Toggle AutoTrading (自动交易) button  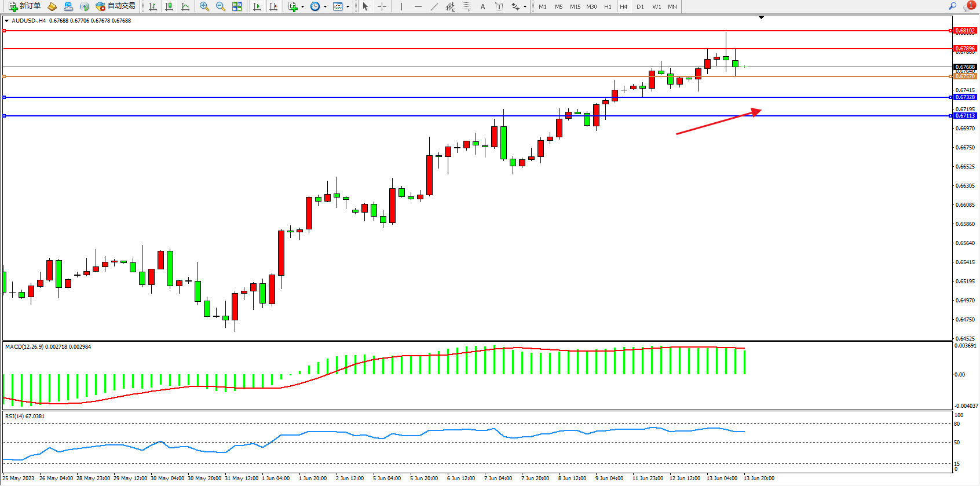point(115,6)
